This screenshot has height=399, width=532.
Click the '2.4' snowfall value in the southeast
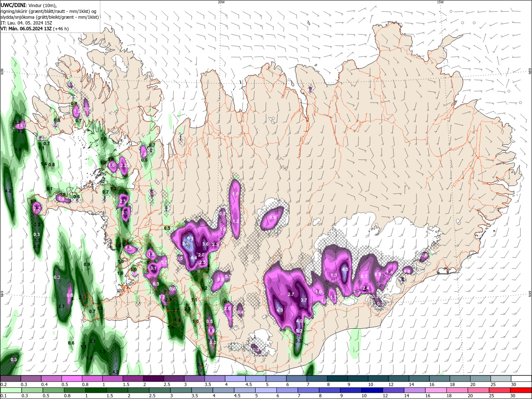tap(366, 288)
